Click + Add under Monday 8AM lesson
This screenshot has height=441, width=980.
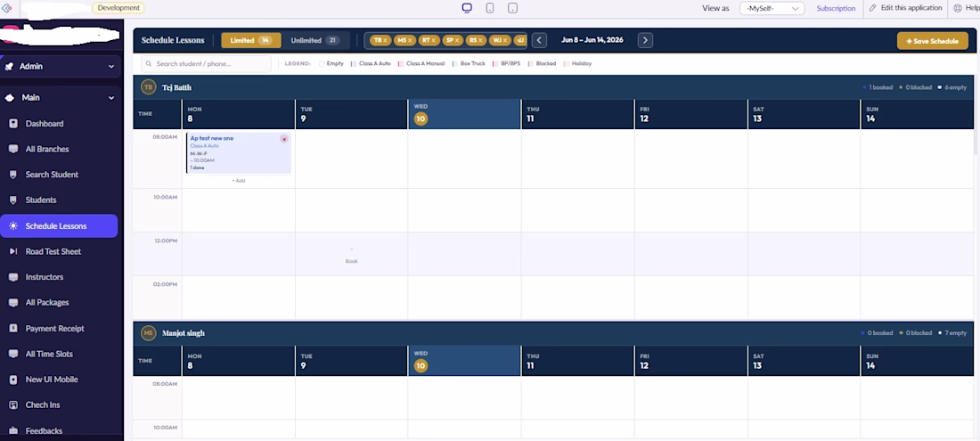(x=239, y=181)
